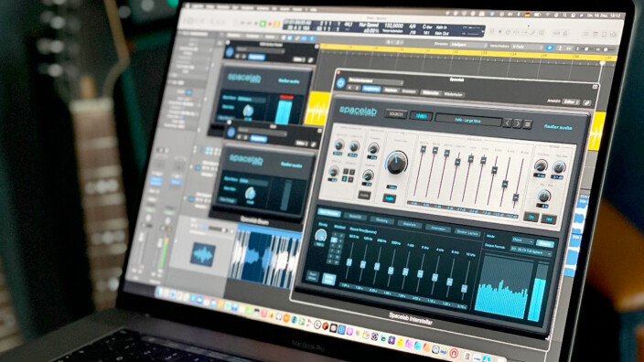This screenshot has height=362, width=644.
Task: Click the 16 kHz fader in the lower room-time section
Action: tap(464, 288)
